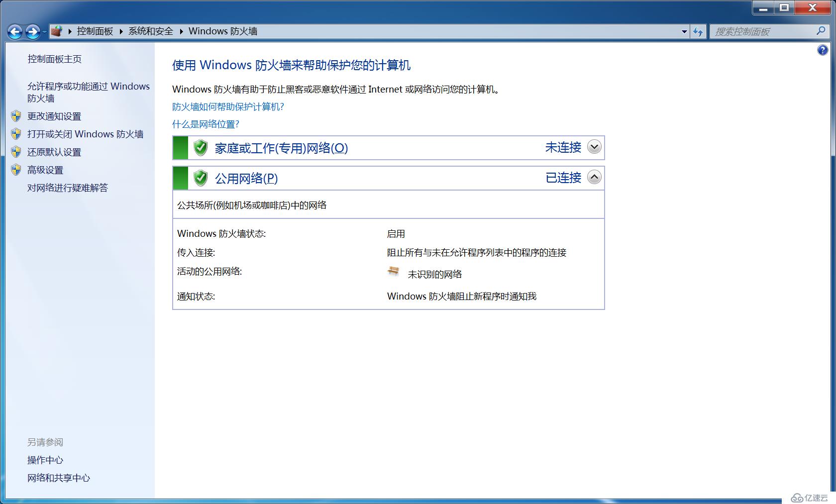Open 网络和共享中心 link
Image resolution: width=836 pixels, height=504 pixels.
tap(59, 478)
